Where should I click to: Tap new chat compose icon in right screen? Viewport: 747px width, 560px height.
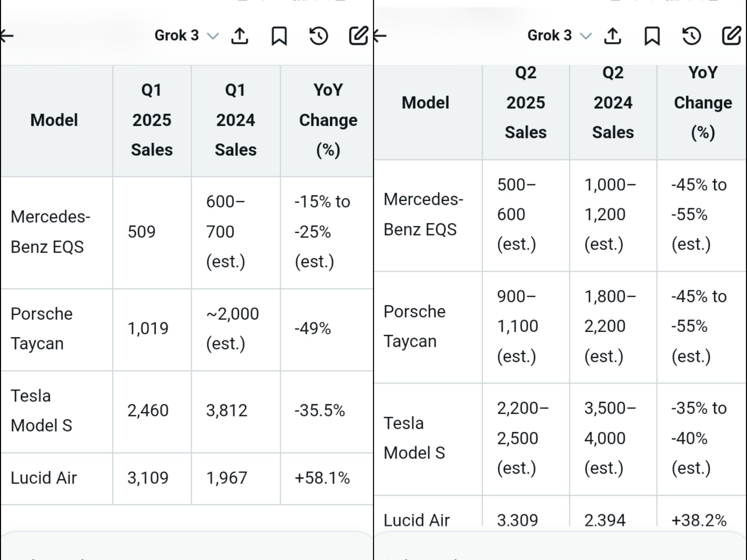732,35
